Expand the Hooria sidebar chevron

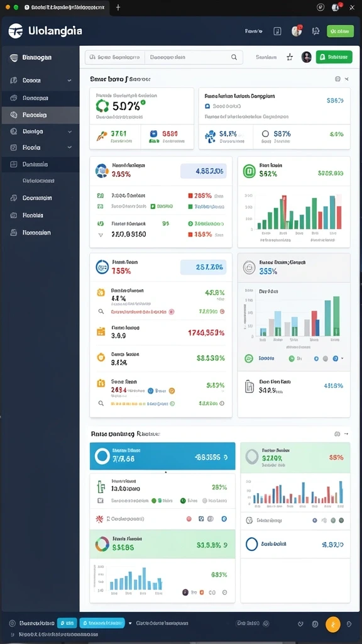[69, 147]
